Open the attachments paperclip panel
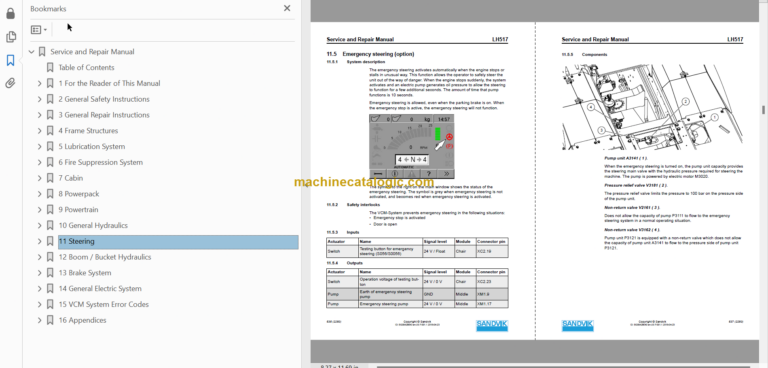The height and width of the screenshot is (368, 768). coord(10,83)
